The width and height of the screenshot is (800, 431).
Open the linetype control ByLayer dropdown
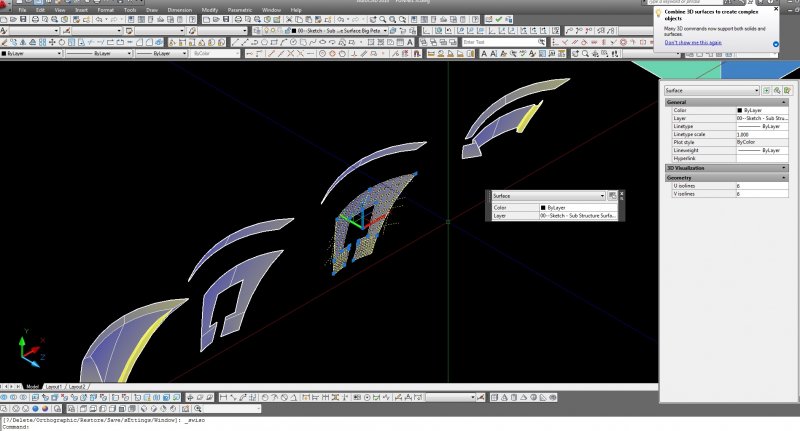point(98,53)
